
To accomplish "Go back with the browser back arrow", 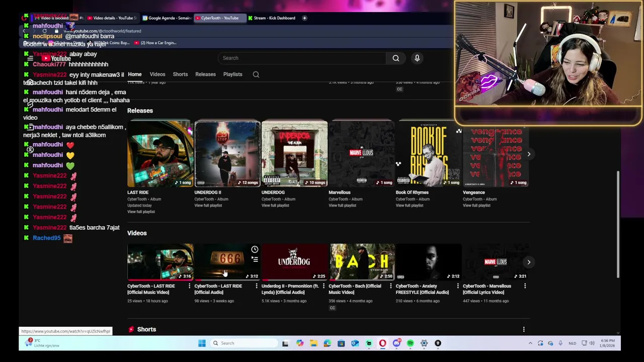I will (x=24, y=31).
